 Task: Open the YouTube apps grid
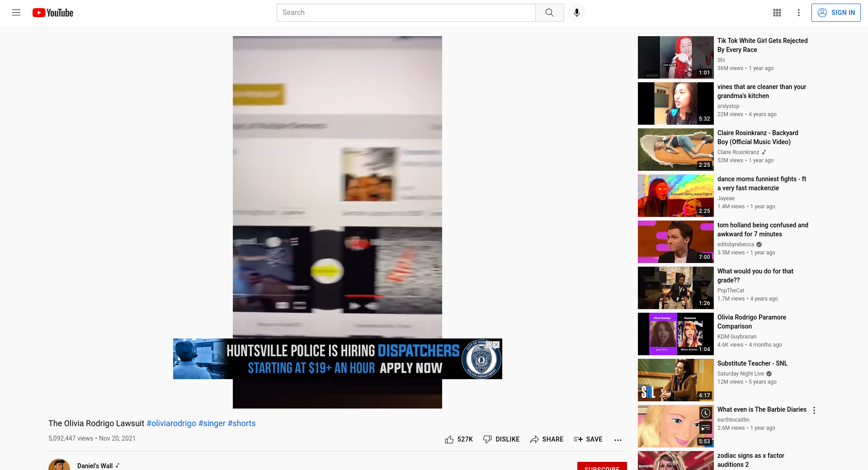click(x=777, y=13)
